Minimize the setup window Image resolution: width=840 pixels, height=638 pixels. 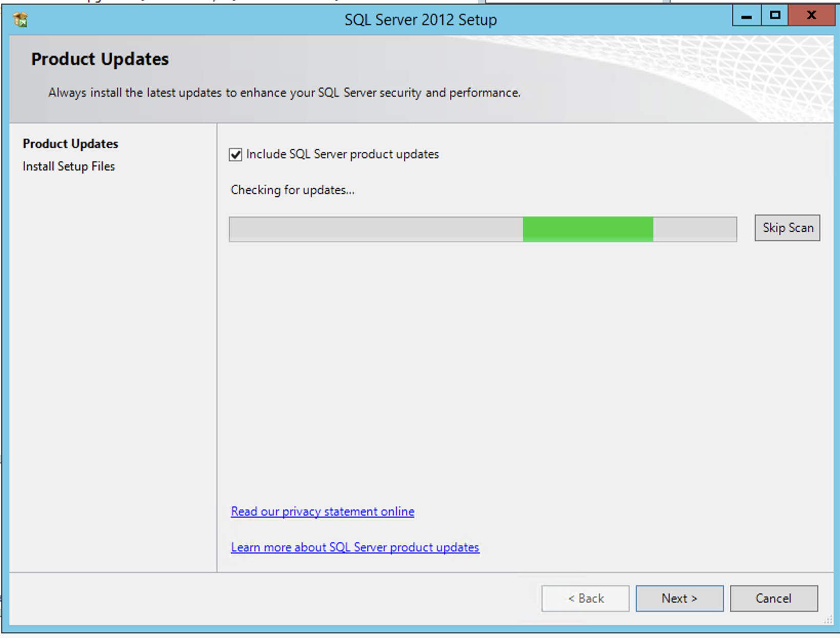pyautogui.click(x=746, y=15)
